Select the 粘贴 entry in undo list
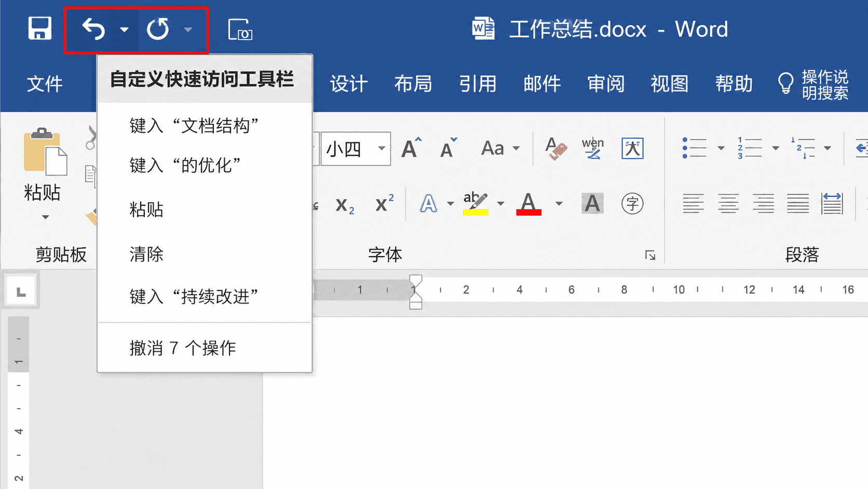 (x=205, y=209)
